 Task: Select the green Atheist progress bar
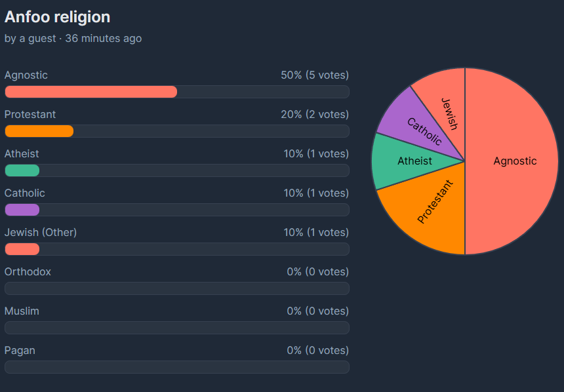[176, 170]
